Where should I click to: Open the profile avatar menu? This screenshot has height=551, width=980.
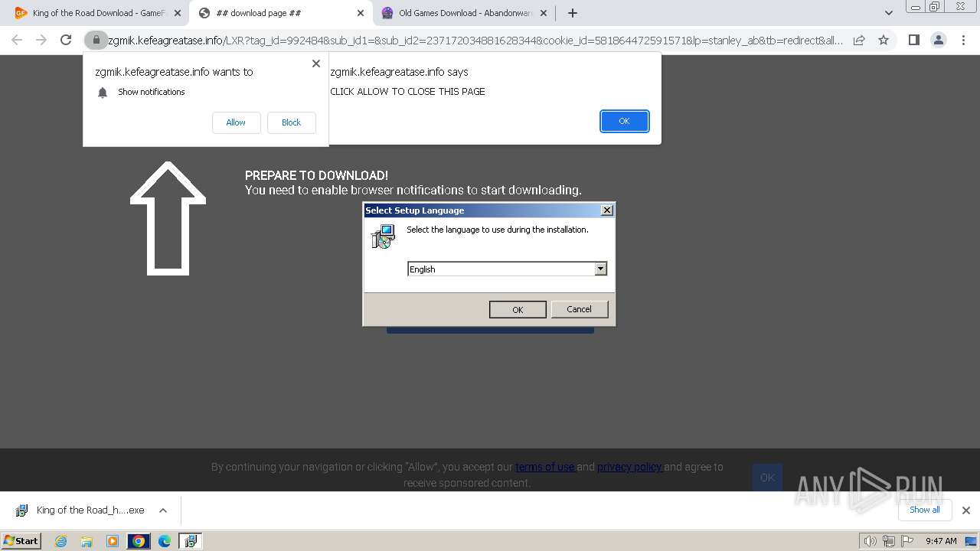(938, 40)
